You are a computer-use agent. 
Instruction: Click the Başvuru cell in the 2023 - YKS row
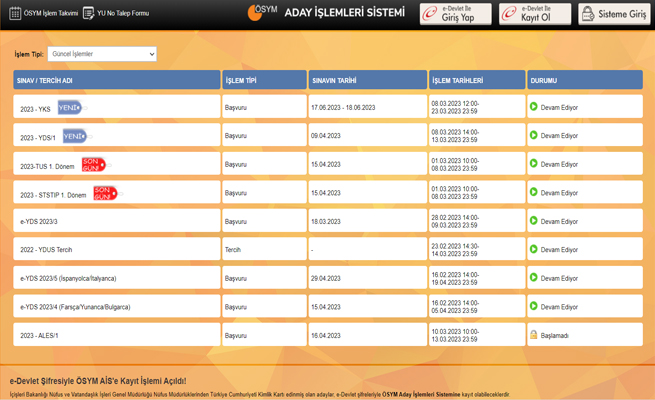point(264,107)
